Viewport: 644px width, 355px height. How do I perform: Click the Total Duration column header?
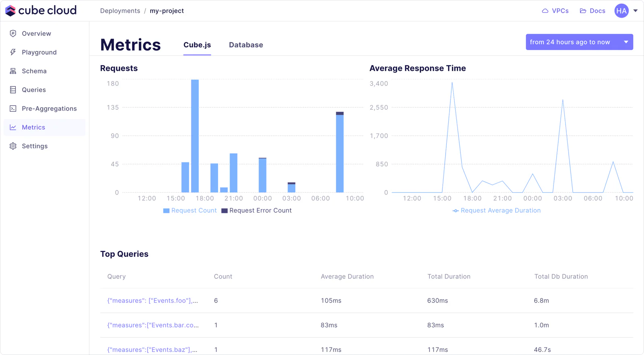[x=449, y=277]
